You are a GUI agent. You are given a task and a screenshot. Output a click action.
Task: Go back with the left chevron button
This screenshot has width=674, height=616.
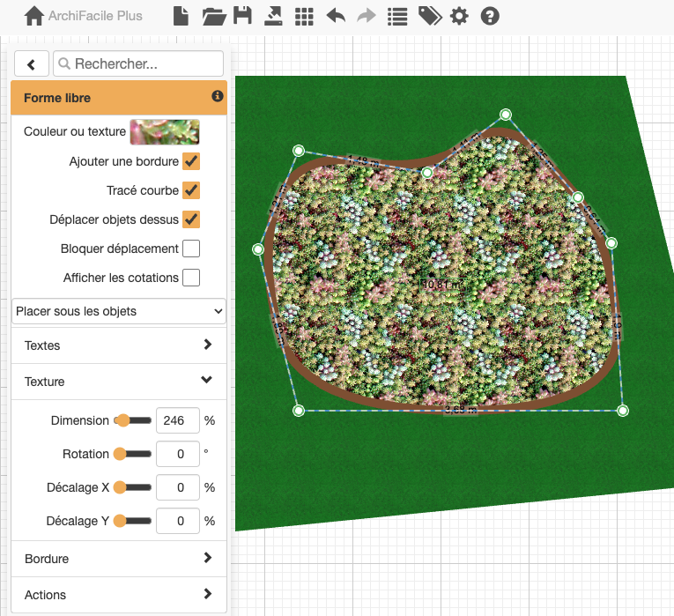click(32, 63)
